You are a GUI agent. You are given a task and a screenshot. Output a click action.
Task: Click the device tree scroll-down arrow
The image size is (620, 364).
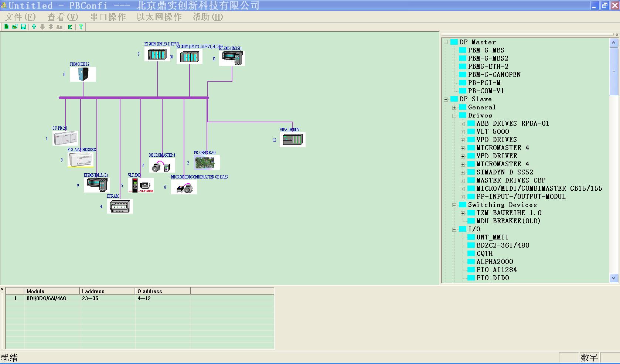[613, 278]
